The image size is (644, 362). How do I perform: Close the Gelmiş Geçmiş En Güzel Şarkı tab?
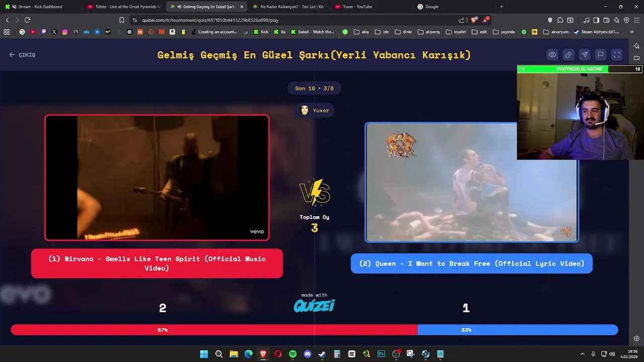(x=242, y=7)
